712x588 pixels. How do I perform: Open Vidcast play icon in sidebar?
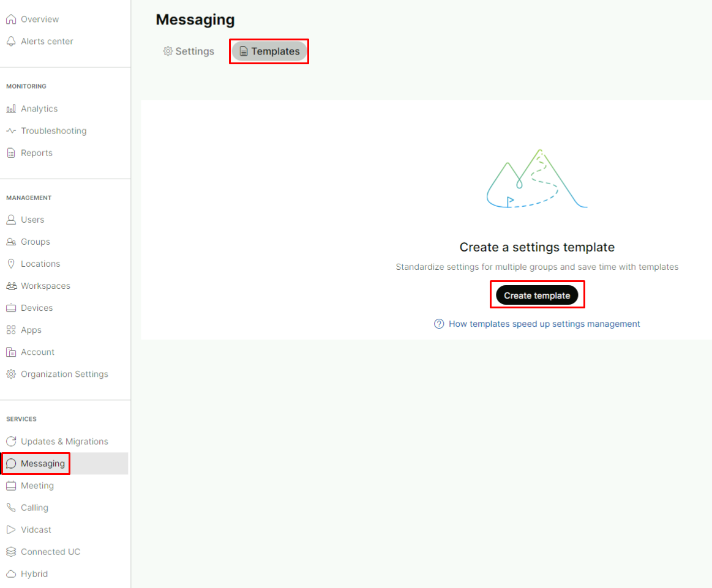(x=11, y=530)
